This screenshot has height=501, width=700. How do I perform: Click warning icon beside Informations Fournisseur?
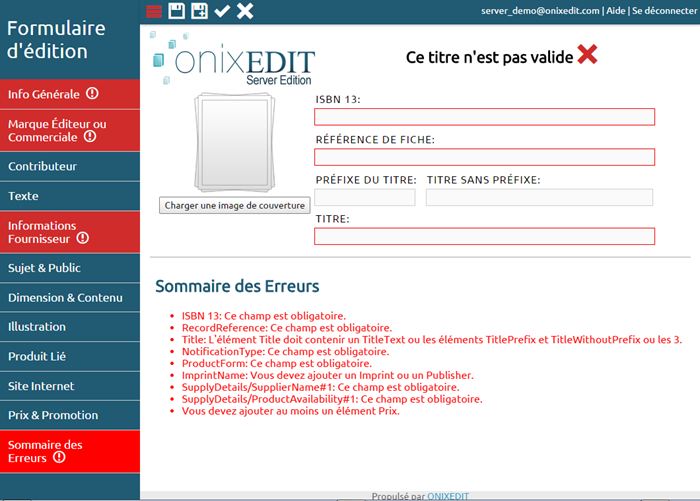click(x=83, y=238)
